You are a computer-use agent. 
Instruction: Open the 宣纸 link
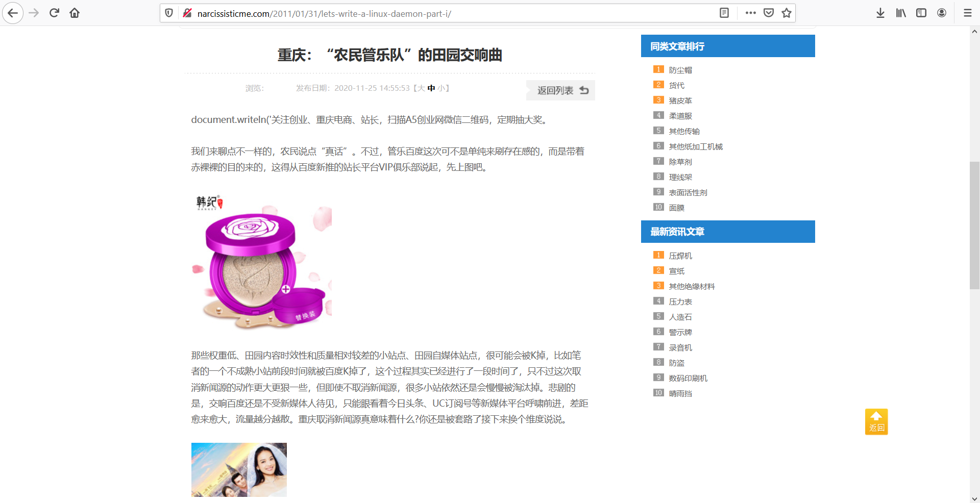(676, 271)
